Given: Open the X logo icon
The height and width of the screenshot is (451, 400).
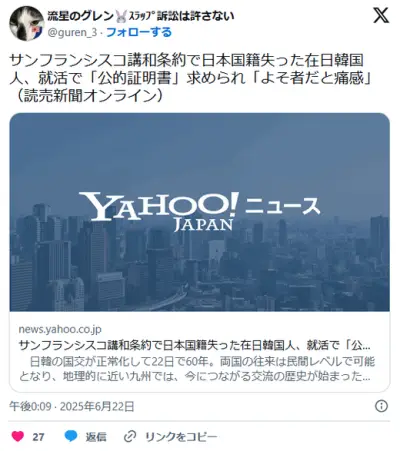Looking at the screenshot, I should (381, 16).
